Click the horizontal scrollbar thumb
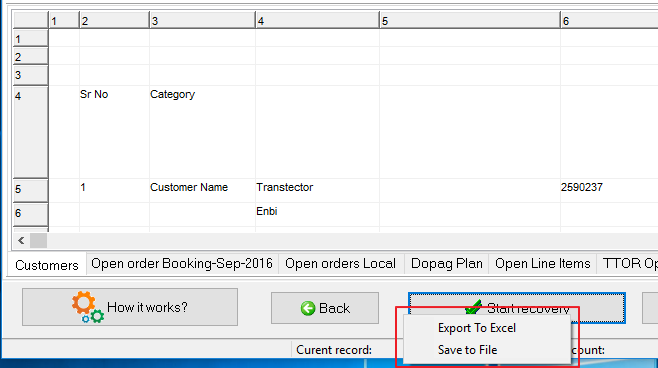The width and height of the screenshot is (658, 368). [x=38, y=241]
